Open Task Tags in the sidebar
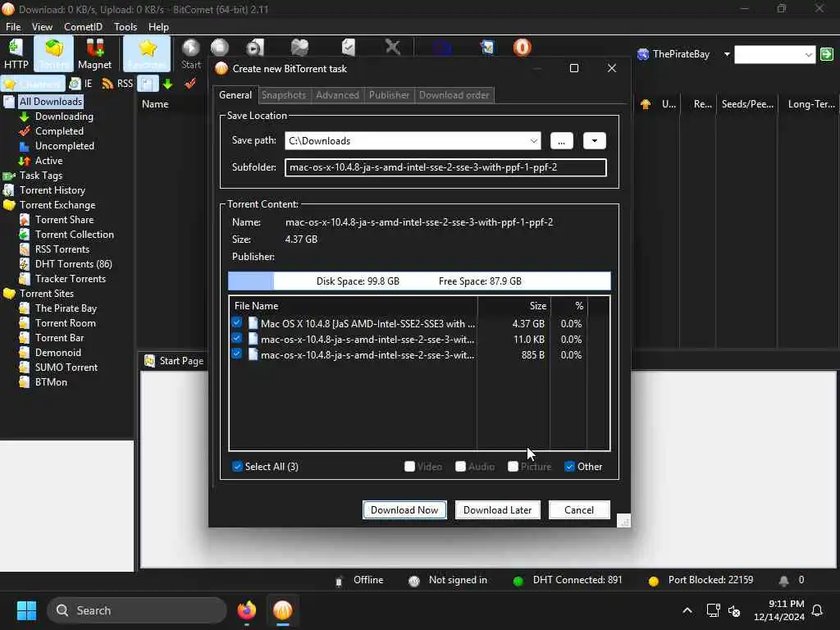This screenshot has width=840, height=630. click(x=41, y=176)
